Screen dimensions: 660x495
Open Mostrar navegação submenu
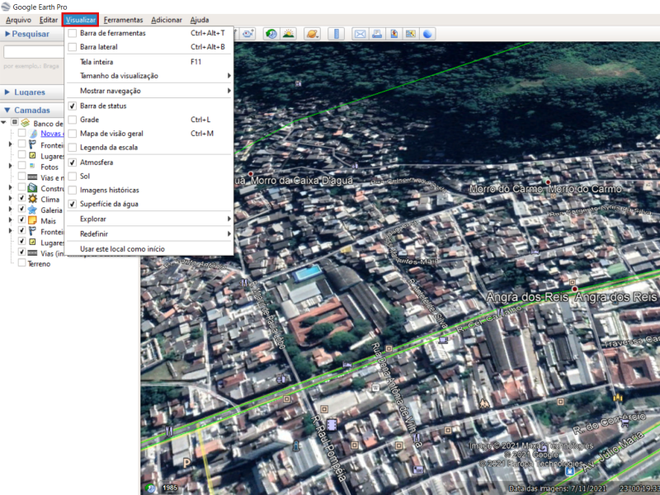[x=149, y=90]
